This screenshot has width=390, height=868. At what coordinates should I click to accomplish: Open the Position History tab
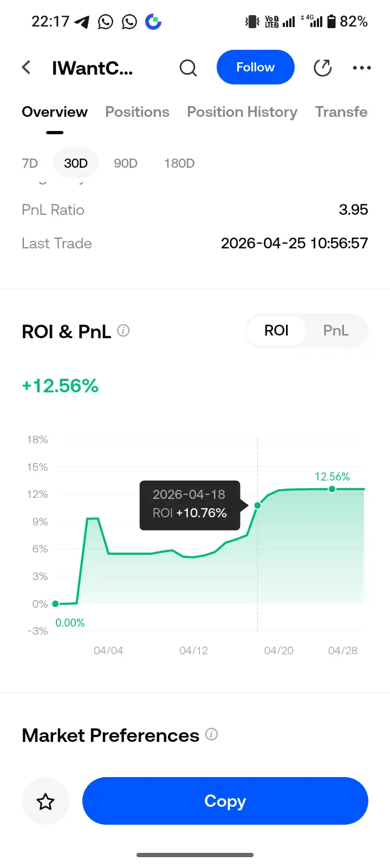pos(242,112)
